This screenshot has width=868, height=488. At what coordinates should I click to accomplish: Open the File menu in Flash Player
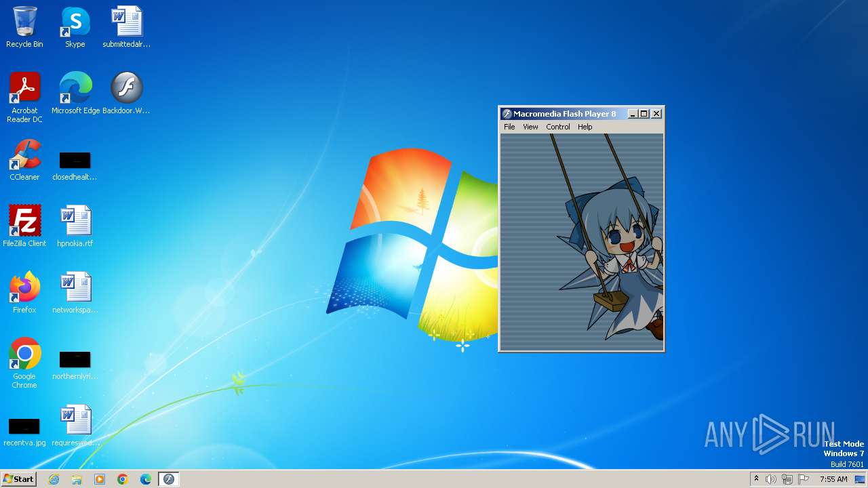click(509, 127)
